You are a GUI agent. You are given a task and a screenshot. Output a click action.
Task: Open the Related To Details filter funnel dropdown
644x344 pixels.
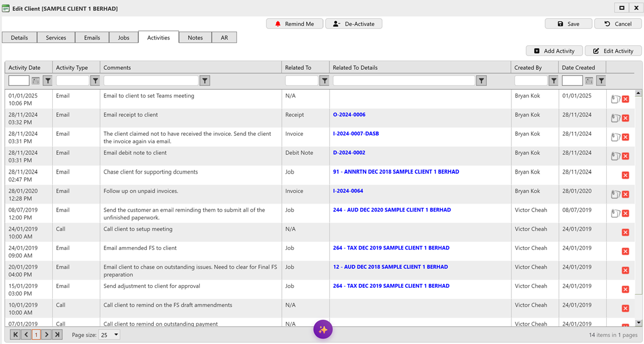pos(481,80)
